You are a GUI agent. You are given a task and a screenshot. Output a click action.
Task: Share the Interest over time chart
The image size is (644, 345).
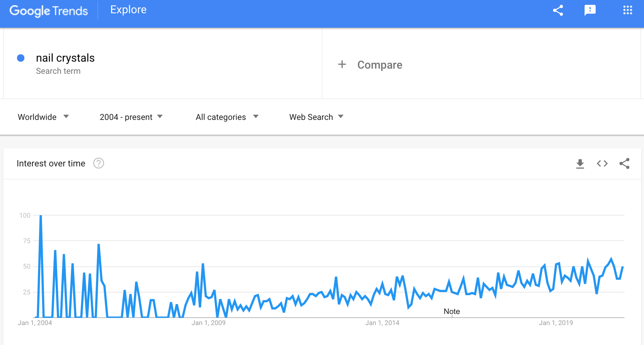click(624, 163)
